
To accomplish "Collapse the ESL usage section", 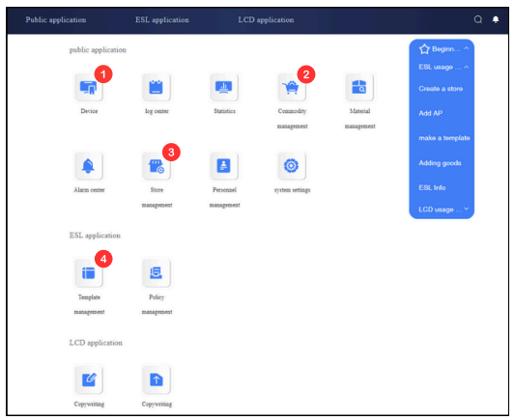I will 467,68.
